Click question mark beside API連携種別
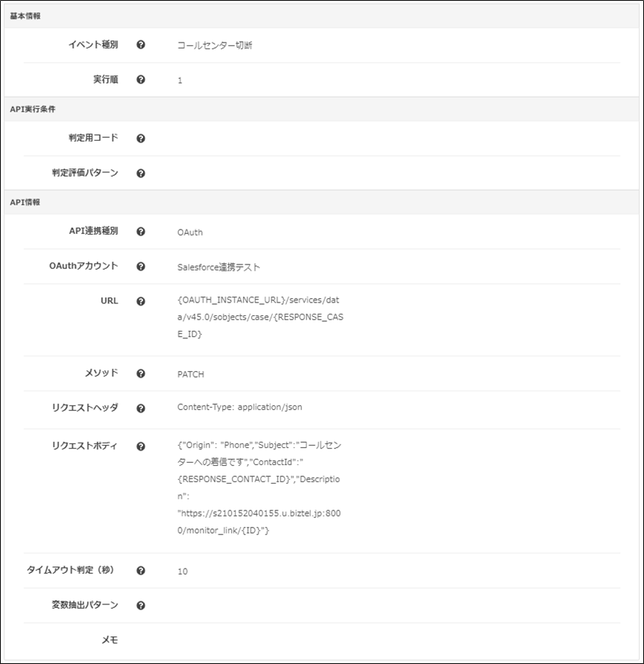 141,232
